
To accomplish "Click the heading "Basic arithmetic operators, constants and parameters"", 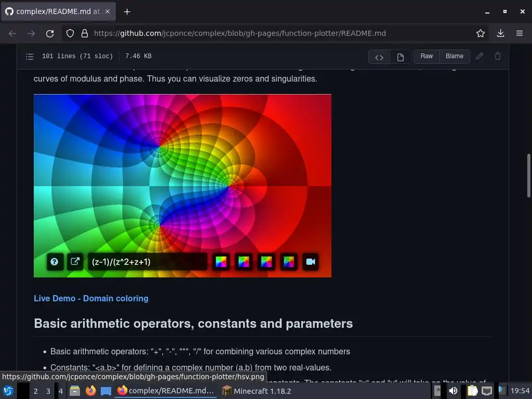I will tap(193, 324).
